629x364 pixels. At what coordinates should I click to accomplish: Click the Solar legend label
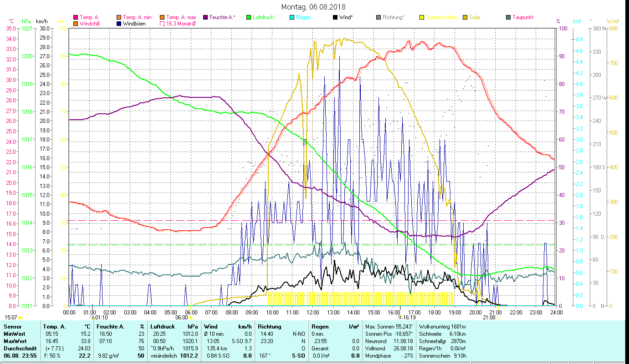point(475,18)
